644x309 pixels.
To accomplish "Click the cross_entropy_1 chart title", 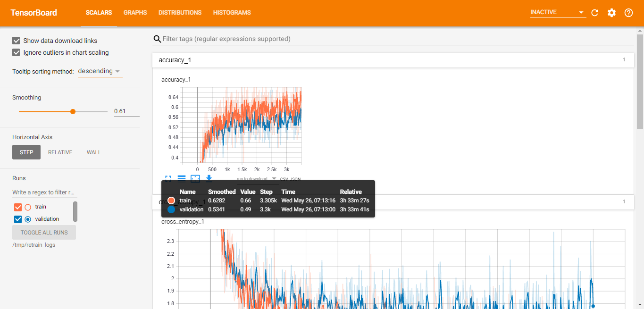I will pyautogui.click(x=183, y=222).
